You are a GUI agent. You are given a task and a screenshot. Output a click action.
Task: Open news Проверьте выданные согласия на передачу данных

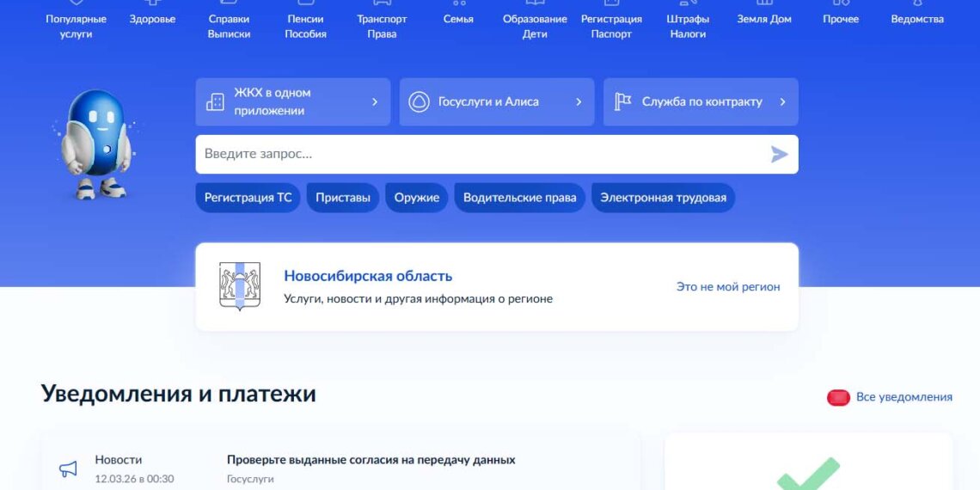pos(371,460)
